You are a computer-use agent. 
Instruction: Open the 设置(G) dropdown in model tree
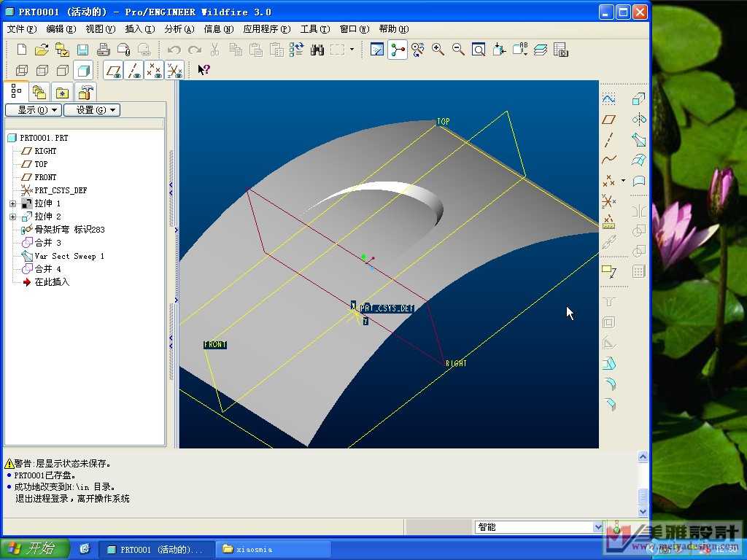point(92,110)
